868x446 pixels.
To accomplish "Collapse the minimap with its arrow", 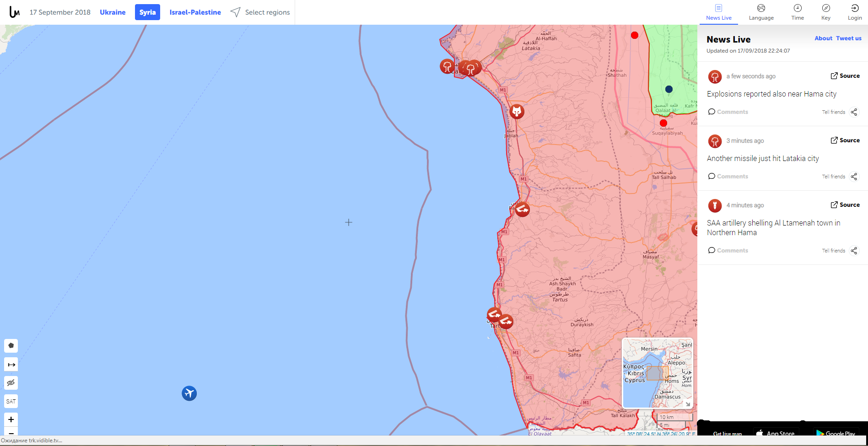I will pos(687,404).
